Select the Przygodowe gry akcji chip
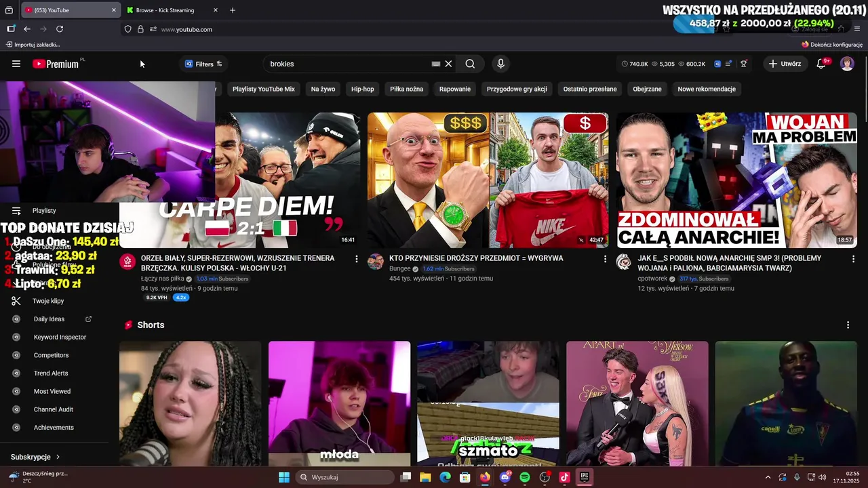 click(517, 89)
